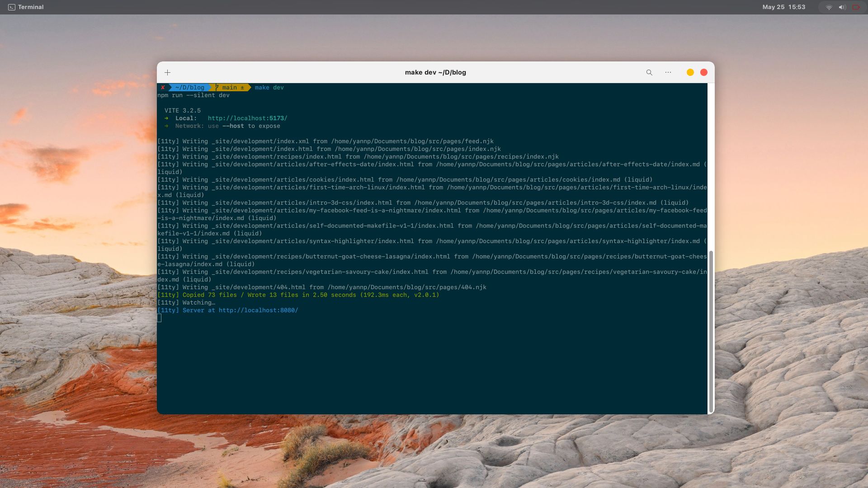Click the volume speaker icon in the tray
The height and width of the screenshot is (488, 868).
pyautogui.click(x=842, y=7)
